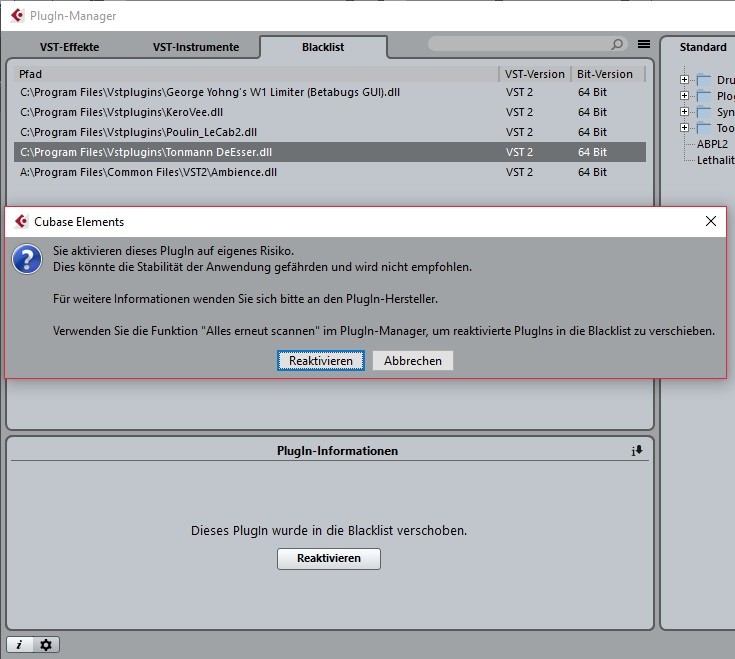Select ABPL2 in the Standard tree
Viewport: 735px width, 659px height.
coord(712,144)
